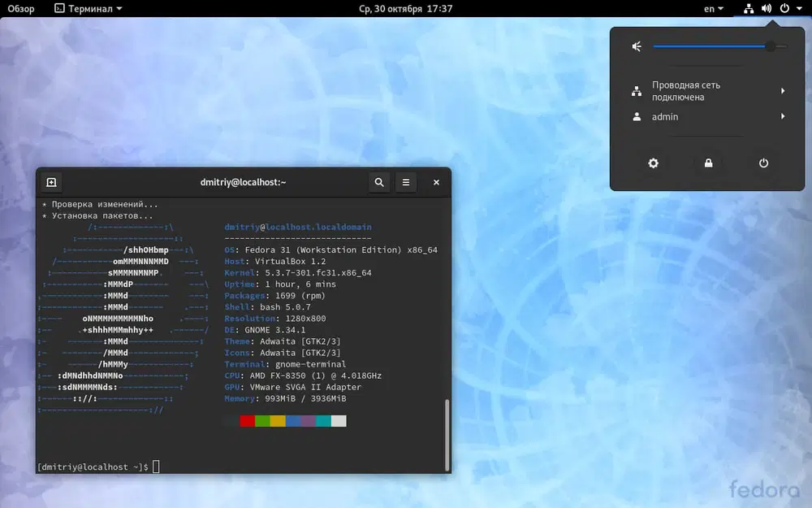Open the clock and calendar menu
Image resolution: width=812 pixels, height=508 pixels.
(x=406, y=8)
